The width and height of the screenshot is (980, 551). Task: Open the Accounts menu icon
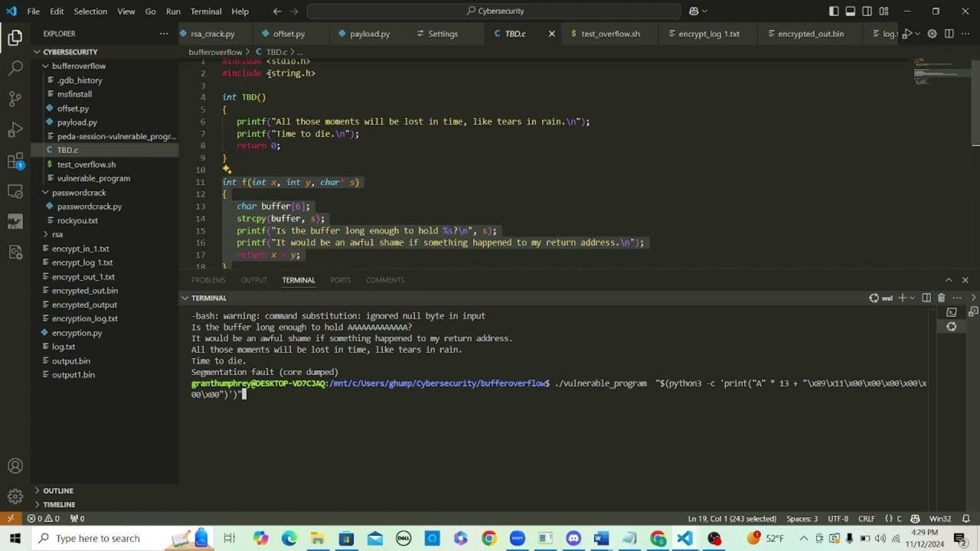(x=15, y=466)
